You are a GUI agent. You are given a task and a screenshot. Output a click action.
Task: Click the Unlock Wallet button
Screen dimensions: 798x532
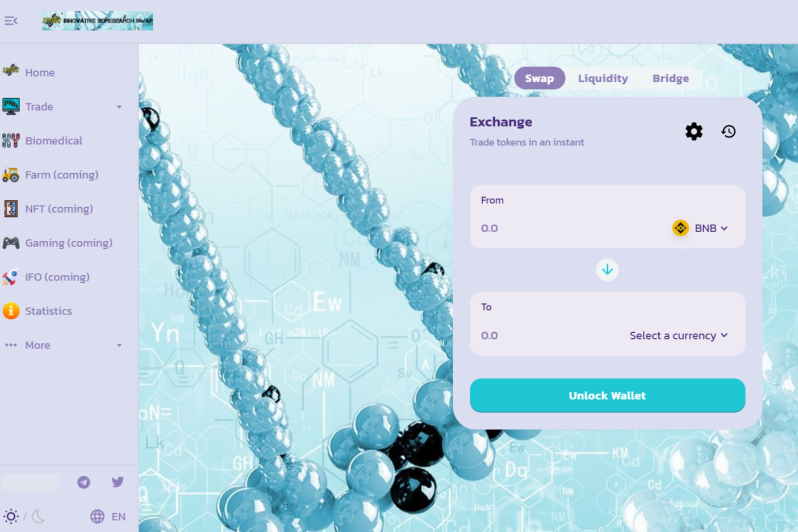pyautogui.click(x=607, y=395)
